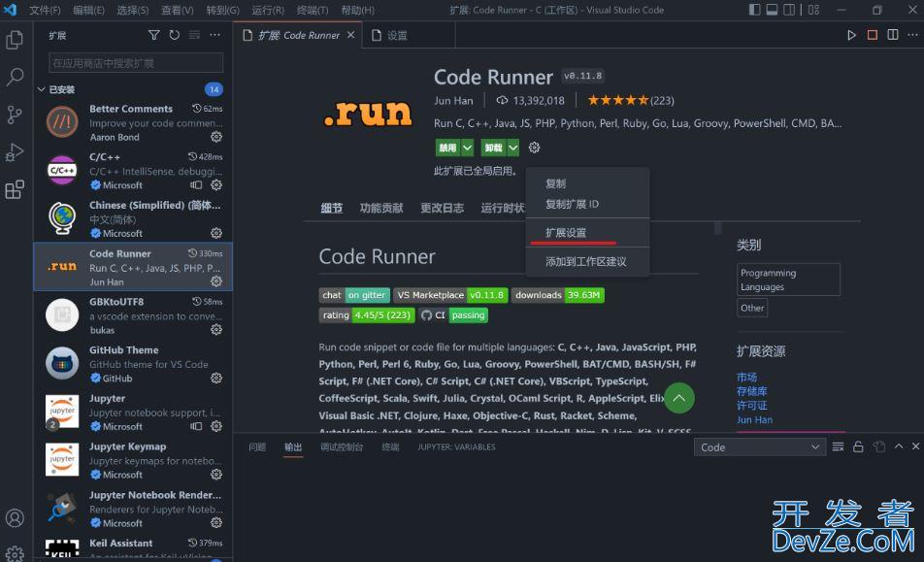
Task: Open Better Comments manage gear
Action: click(216, 137)
